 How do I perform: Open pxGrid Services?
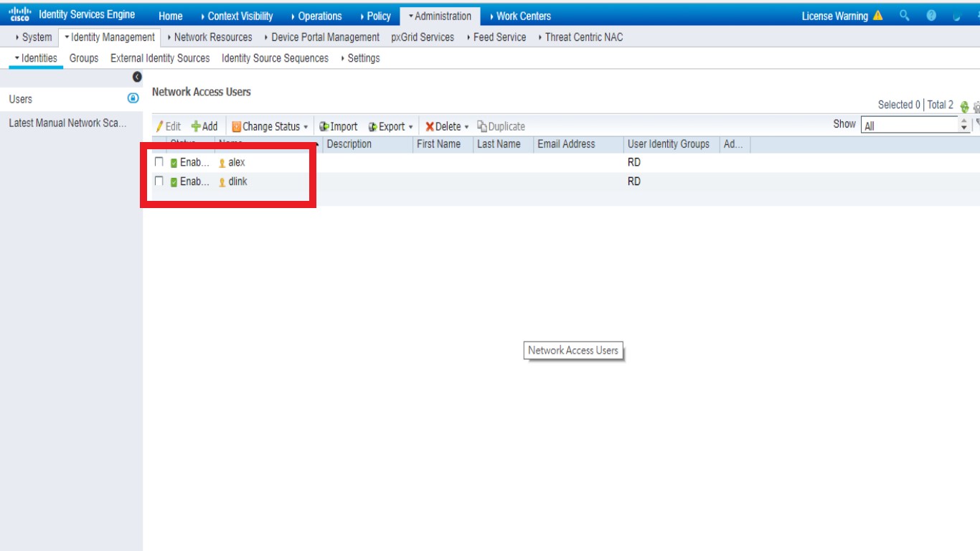423,37
